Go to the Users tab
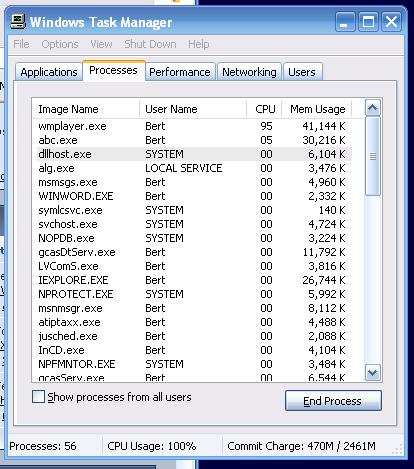This screenshot has width=414, height=469. pyautogui.click(x=302, y=72)
